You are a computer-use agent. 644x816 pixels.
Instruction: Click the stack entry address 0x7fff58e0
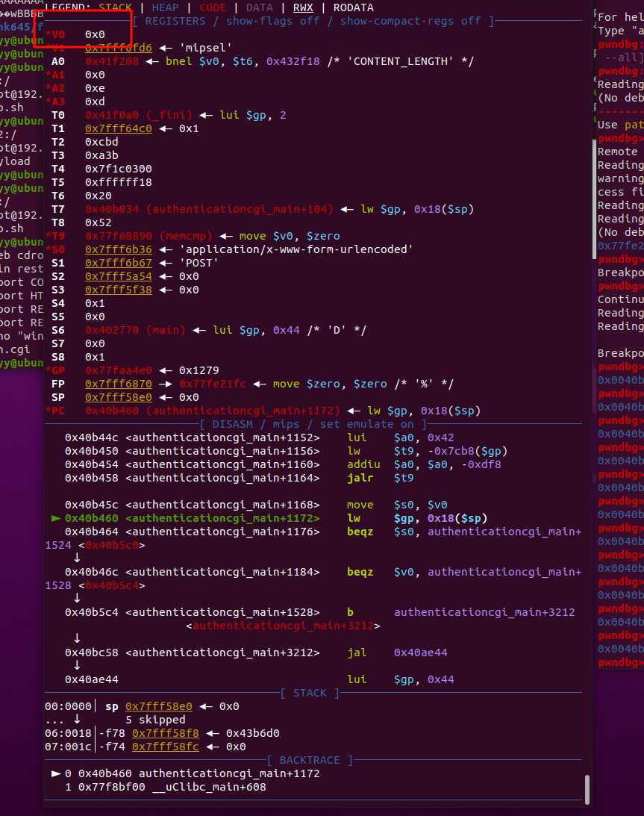tap(159, 707)
